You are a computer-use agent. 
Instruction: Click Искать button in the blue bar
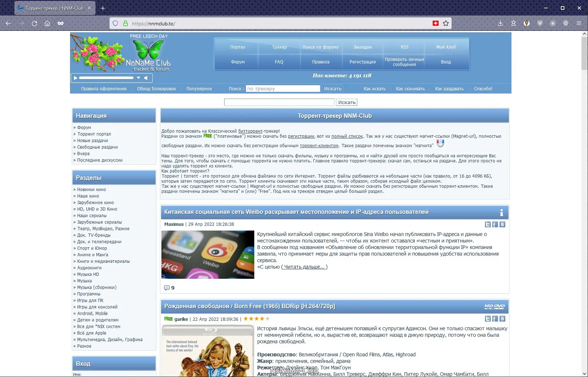(333, 89)
